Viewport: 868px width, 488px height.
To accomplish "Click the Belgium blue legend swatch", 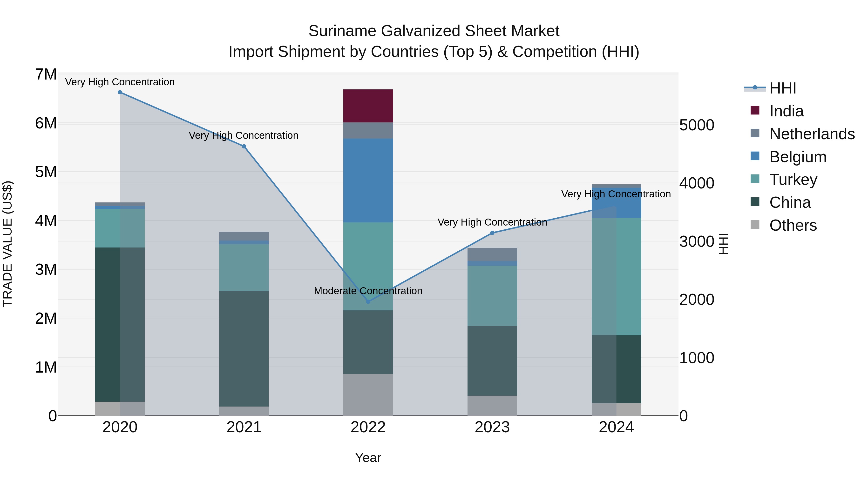I will click(755, 156).
